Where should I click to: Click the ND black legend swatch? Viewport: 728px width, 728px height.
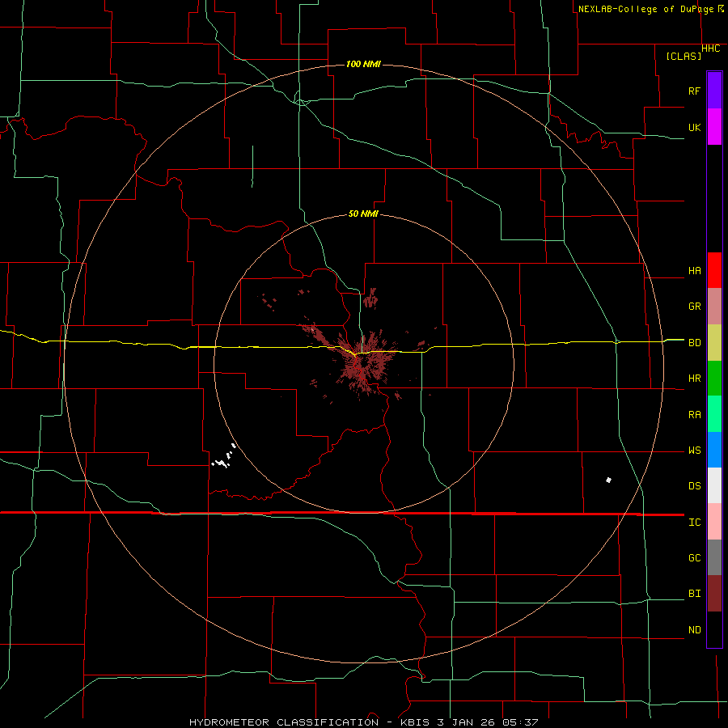tap(714, 629)
